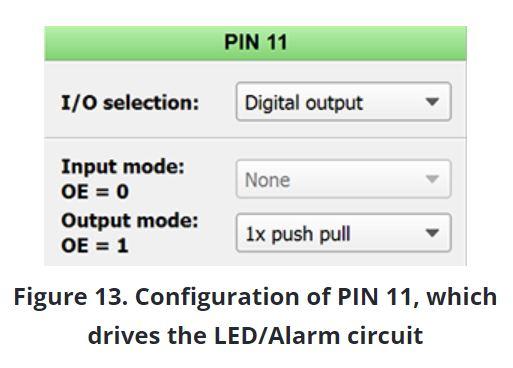513x368 pixels.
Task: Click the OE = 0 text
Action: (x=95, y=192)
